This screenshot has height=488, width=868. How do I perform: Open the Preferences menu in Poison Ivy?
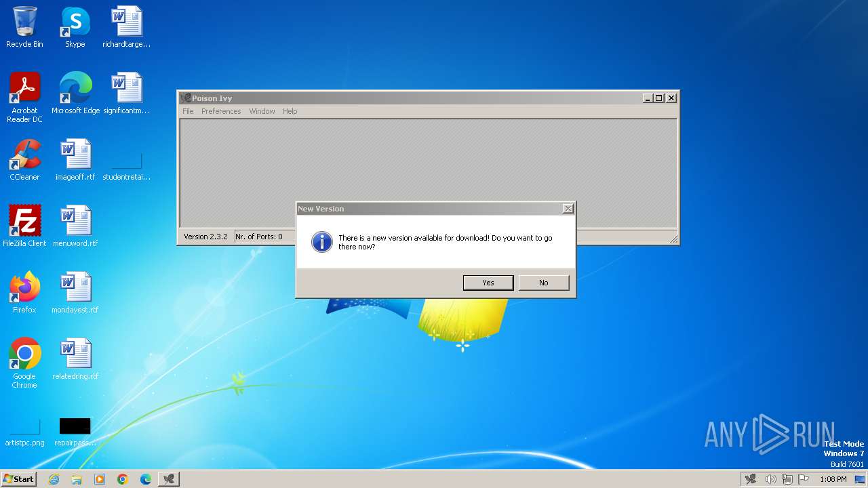click(221, 111)
